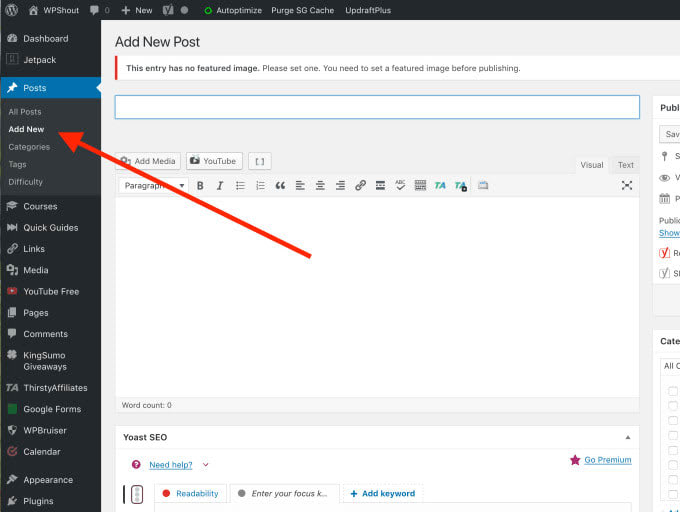Viewport: 680px width, 512px height.
Task: Open Google Forms in sidebar
Action: [52, 409]
